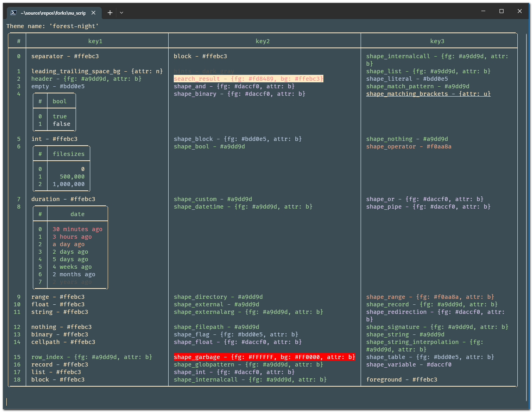Click 'shape_pipe' entry in key3
Viewport: 532px width, 412px height.
pyautogui.click(x=428, y=207)
